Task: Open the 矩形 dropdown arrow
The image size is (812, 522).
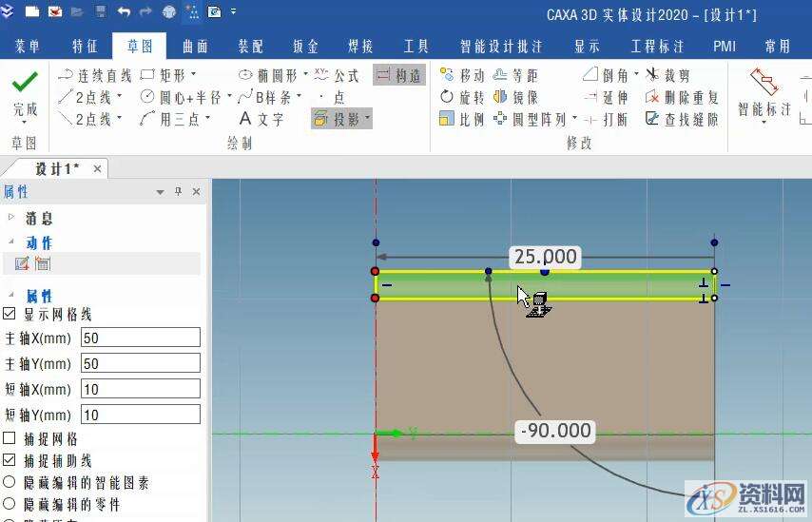Action: pos(194,74)
